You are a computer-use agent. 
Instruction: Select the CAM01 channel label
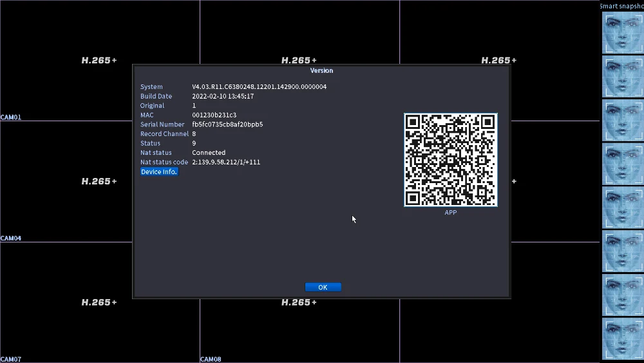coord(11,117)
